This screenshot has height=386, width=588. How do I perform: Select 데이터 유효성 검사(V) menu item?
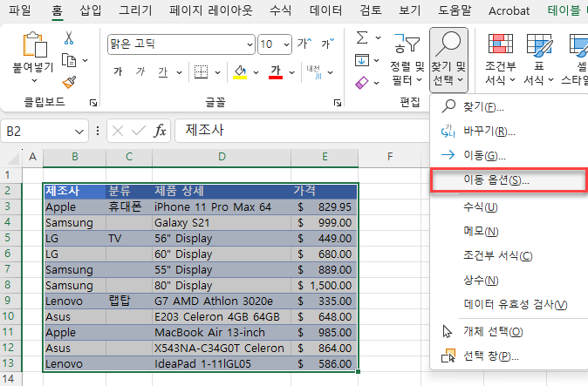click(509, 304)
